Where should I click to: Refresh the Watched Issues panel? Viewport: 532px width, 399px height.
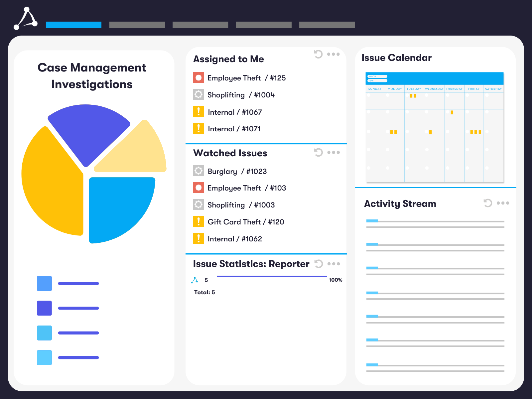318,152
